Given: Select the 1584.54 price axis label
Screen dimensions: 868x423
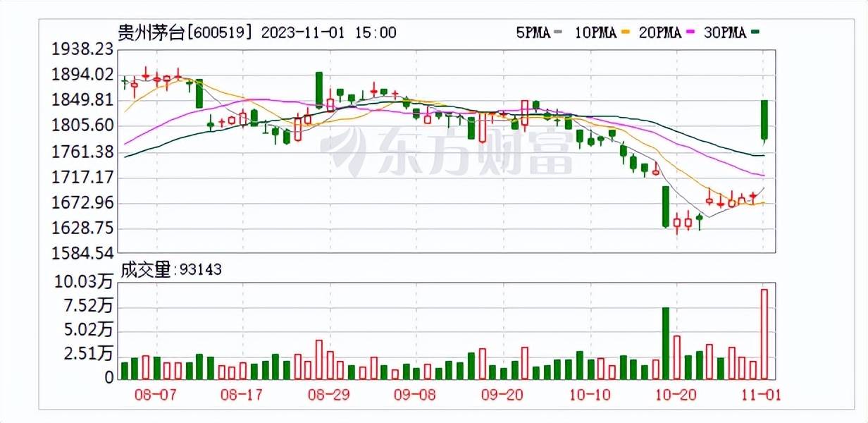Looking at the screenshot, I should (82, 252).
